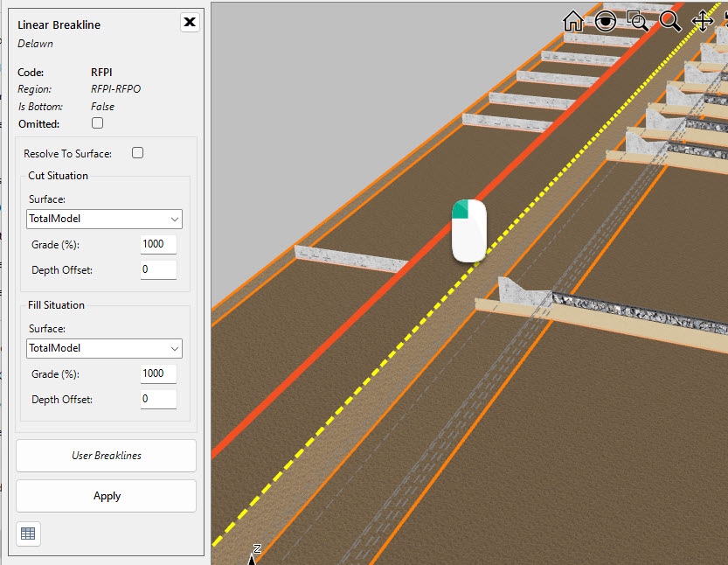Open Fill Situation Surface dropdown

point(105,348)
